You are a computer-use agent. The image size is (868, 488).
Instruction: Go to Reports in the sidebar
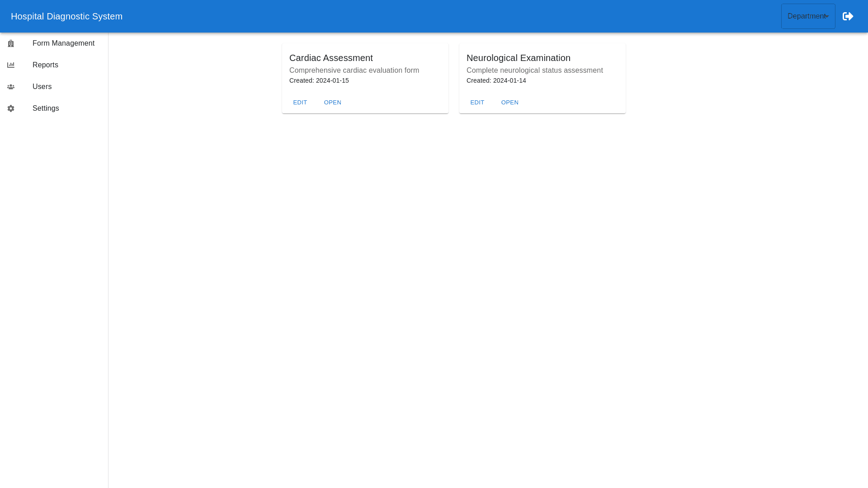[45, 65]
